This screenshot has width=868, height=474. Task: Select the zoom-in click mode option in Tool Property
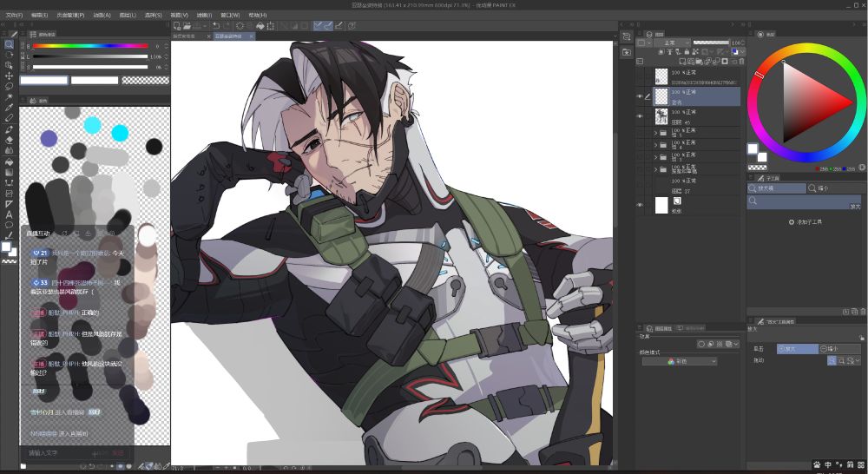click(797, 349)
